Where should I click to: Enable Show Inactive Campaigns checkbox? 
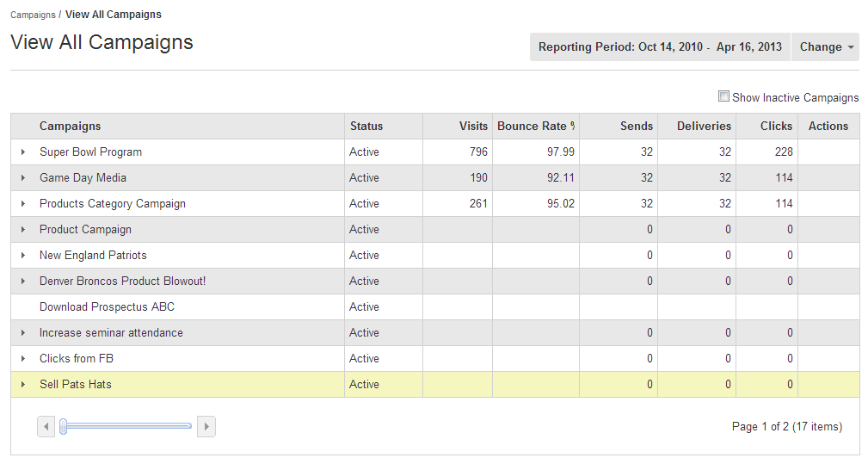723,96
